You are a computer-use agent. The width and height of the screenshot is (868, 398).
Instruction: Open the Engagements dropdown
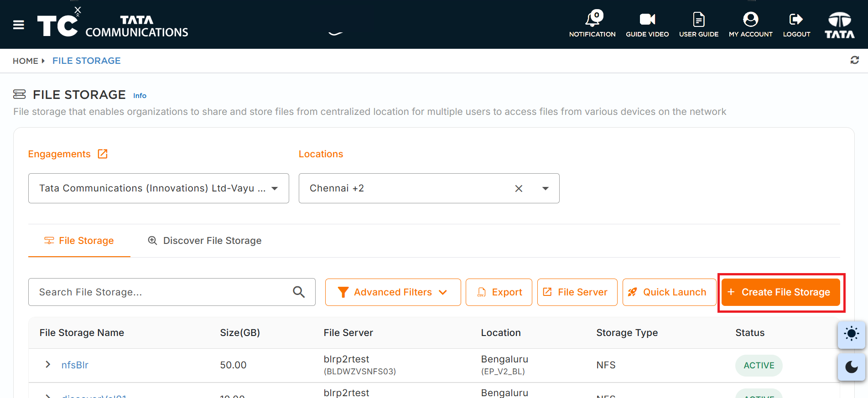point(159,188)
